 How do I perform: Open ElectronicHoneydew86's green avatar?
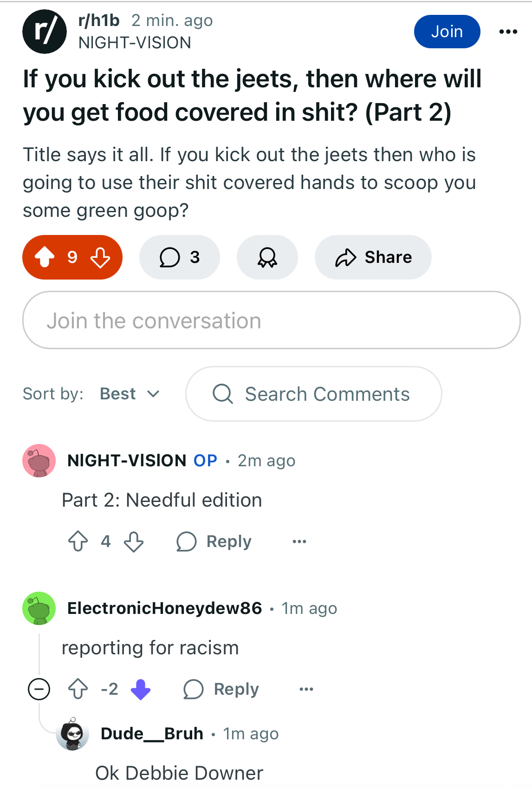[x=39, y=608]
